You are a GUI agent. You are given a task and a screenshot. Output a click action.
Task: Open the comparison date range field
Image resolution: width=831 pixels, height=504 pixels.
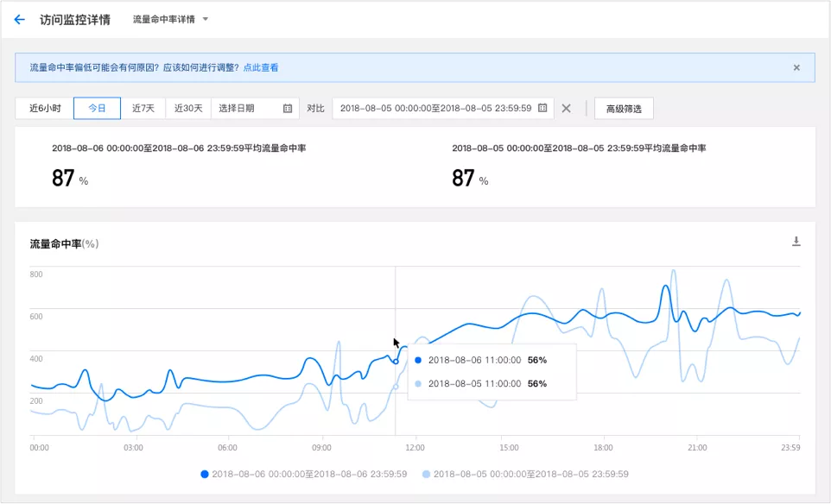tap(443, 109)
